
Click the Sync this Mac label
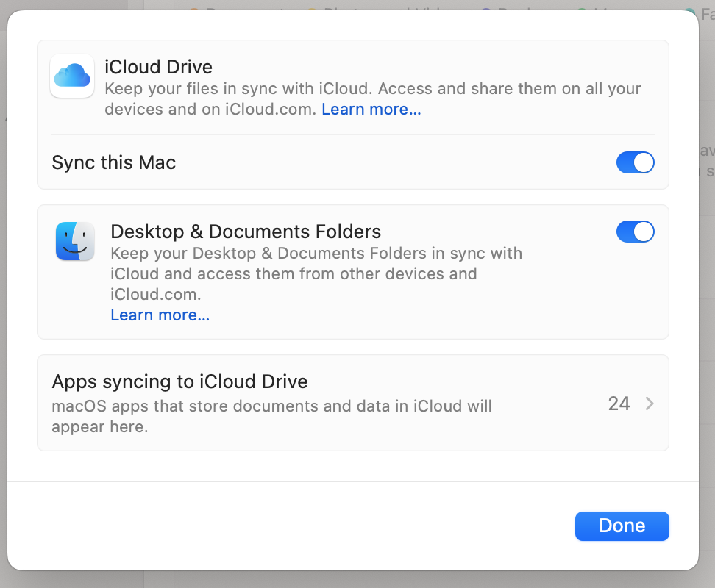tap(113, 162)
